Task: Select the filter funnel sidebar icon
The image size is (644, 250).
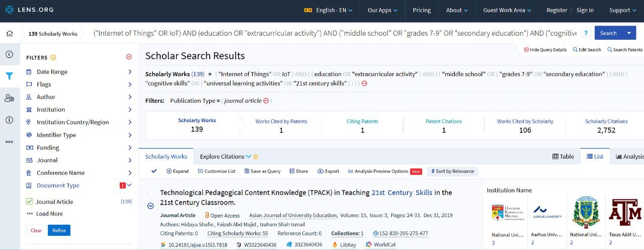Action: (x=10, y=76)
